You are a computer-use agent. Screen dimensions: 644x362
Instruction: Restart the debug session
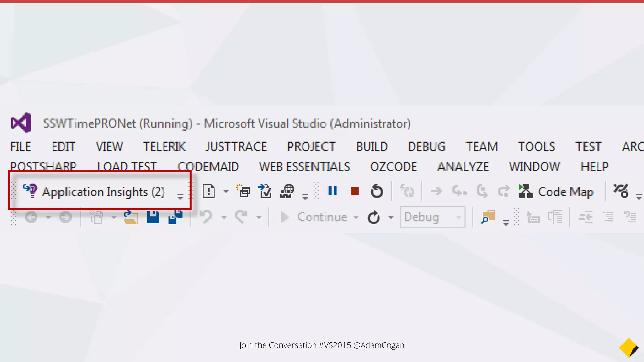[x=377, y=191]
